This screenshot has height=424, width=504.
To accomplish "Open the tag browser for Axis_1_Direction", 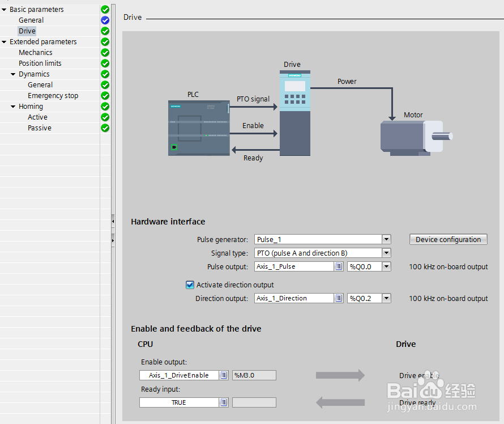I will point(339,298).
